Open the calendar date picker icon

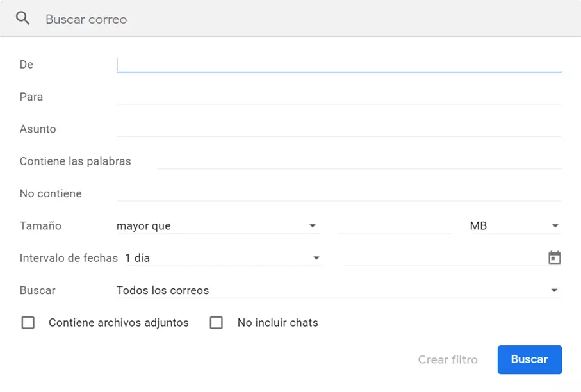coord(554,258)
